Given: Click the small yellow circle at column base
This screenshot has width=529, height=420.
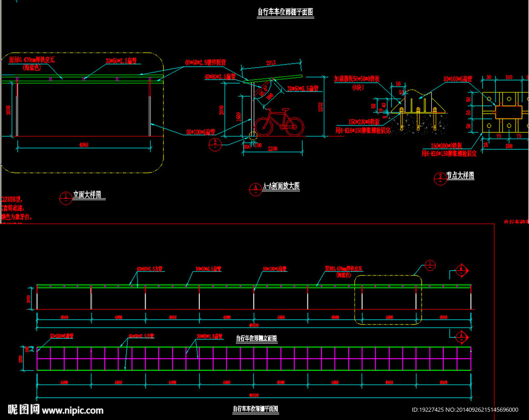Looking at the screenshot, I should pos(253,136).
